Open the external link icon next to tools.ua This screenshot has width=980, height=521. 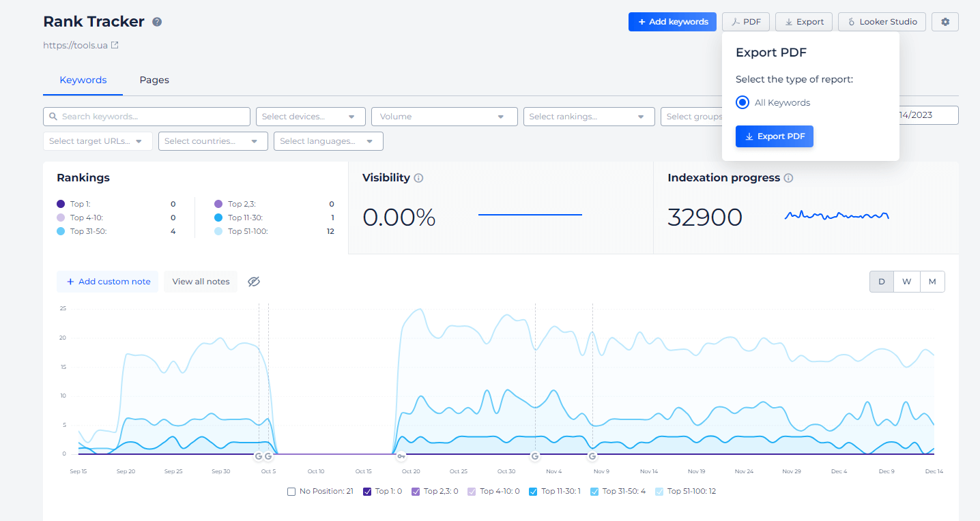point(115,46)
